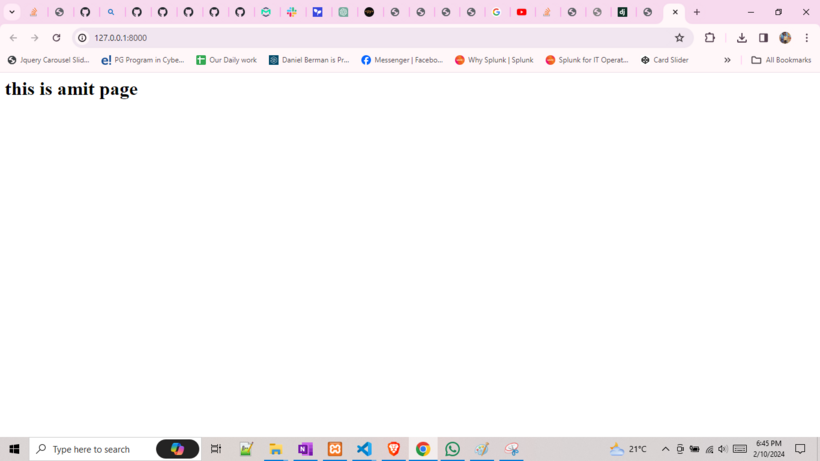Open WhatsApp from the taskbar

click(x=452, y=449)
